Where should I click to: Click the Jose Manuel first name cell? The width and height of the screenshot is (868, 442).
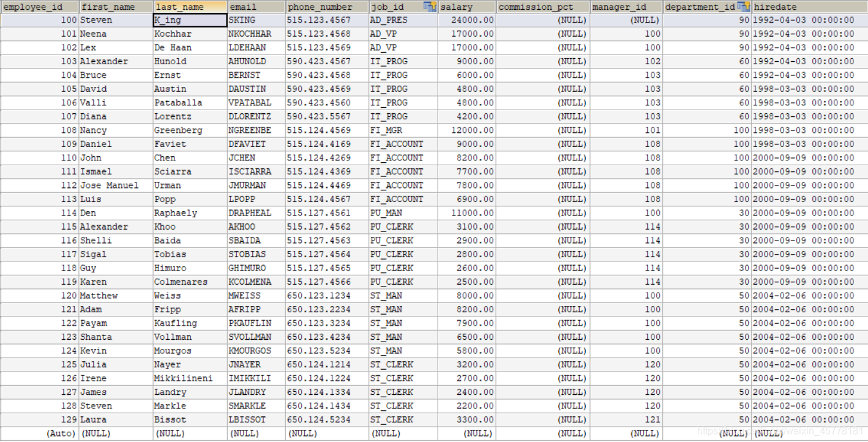point(116,185)
